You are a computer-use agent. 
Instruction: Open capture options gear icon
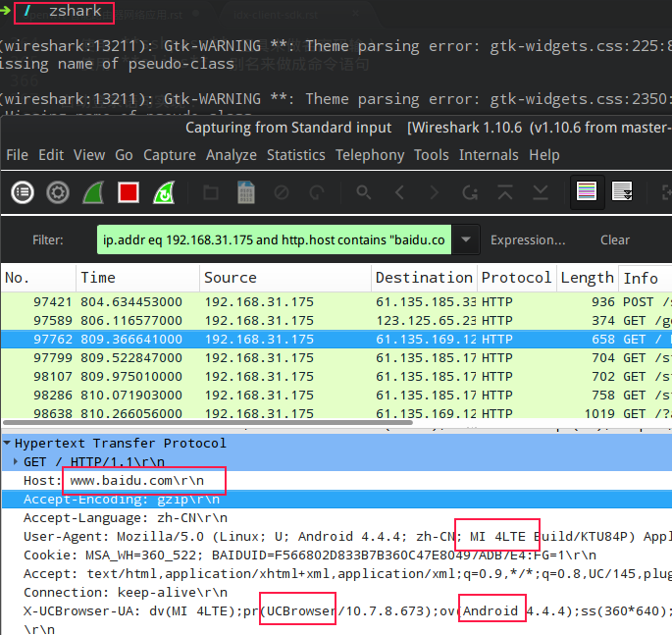(58, 192)
